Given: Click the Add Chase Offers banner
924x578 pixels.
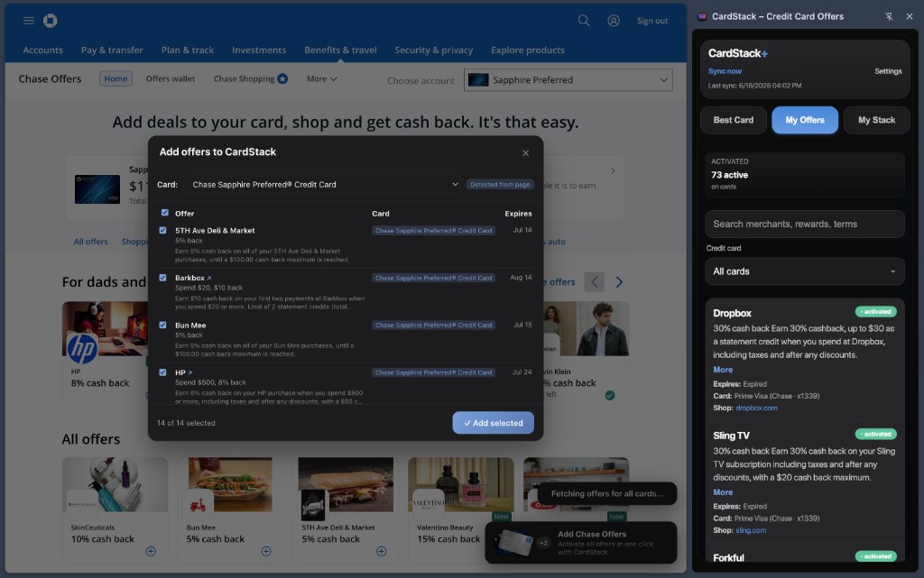Looking at the screenshot, I should pos(581,543).
